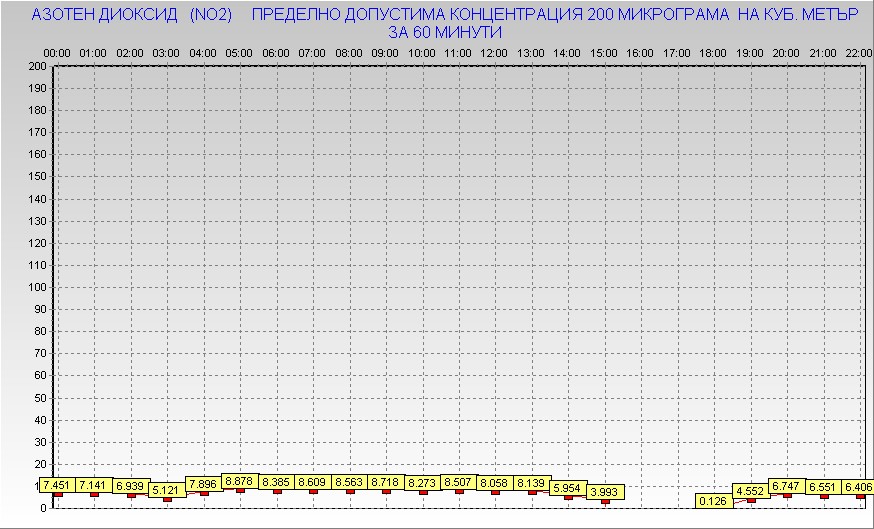Select the 100 tick on vertical axis
Screen dimensions: 874x529
point(38,287)
